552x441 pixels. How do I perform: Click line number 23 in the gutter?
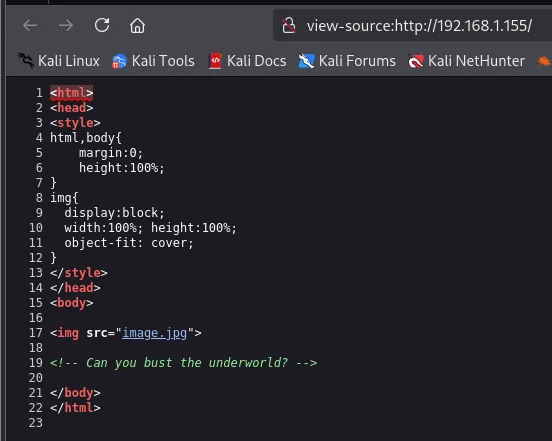36,423
